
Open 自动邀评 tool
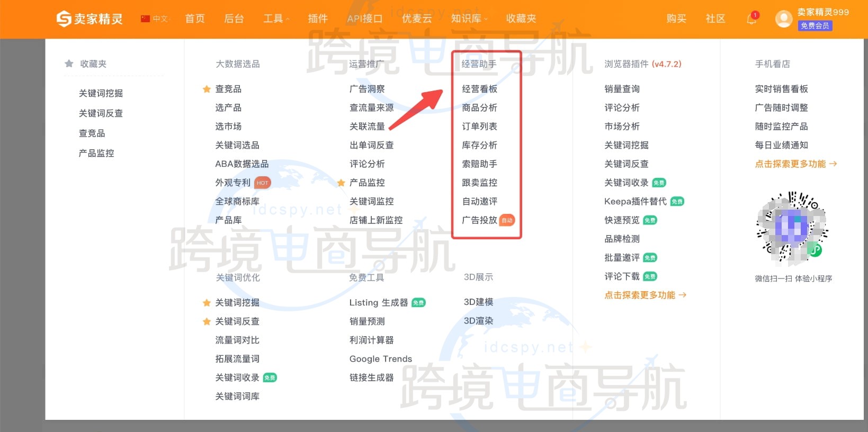[x=480, y=202]
